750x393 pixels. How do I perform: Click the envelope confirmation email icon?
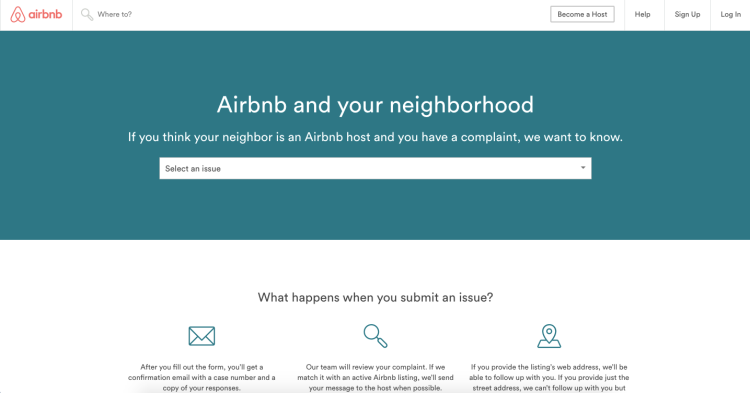click(201, 336)
